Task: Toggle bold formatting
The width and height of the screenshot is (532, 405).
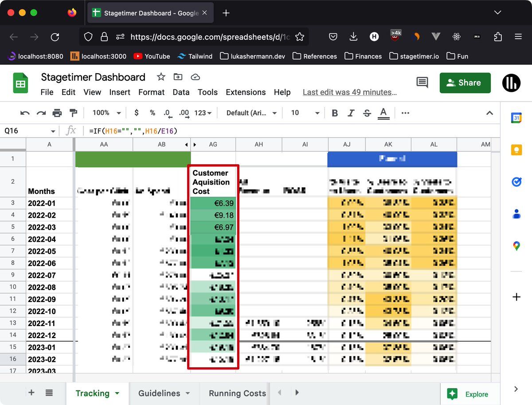Action: click(x=335, y=113)
